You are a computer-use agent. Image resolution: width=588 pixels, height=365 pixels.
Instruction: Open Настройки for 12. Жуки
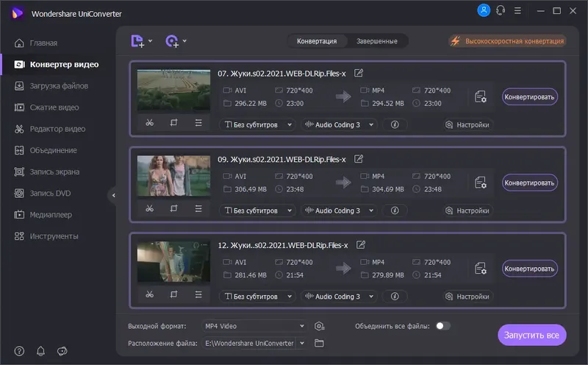(467, 297)
